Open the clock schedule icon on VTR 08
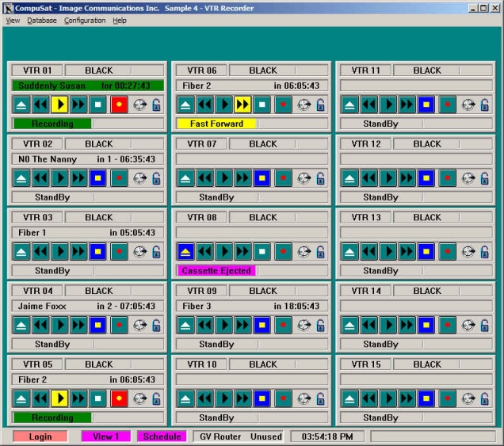 [304, 252]
